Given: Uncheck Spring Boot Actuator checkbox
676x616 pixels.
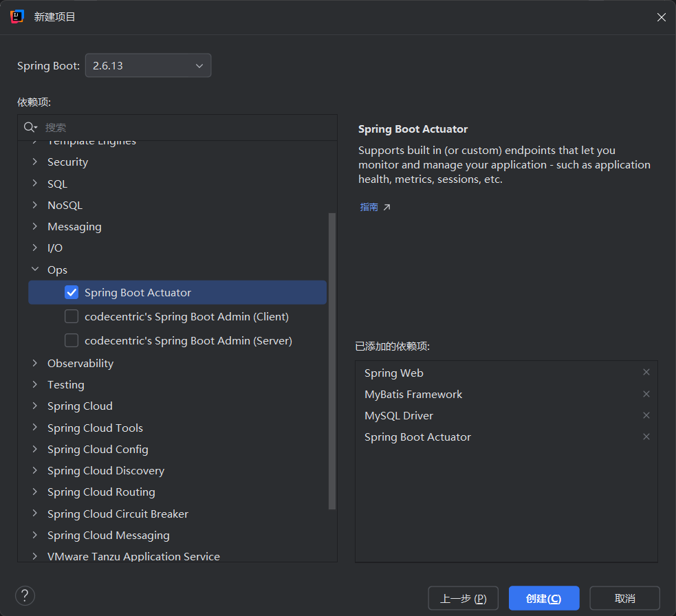Looking at the screenshot, I should (72, 292).
